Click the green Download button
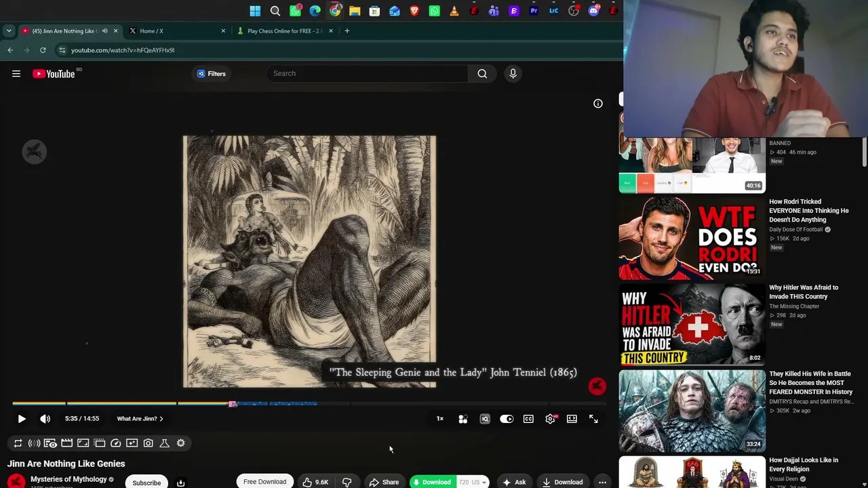This screenshot has height=488, width=868. pos(432,482)
